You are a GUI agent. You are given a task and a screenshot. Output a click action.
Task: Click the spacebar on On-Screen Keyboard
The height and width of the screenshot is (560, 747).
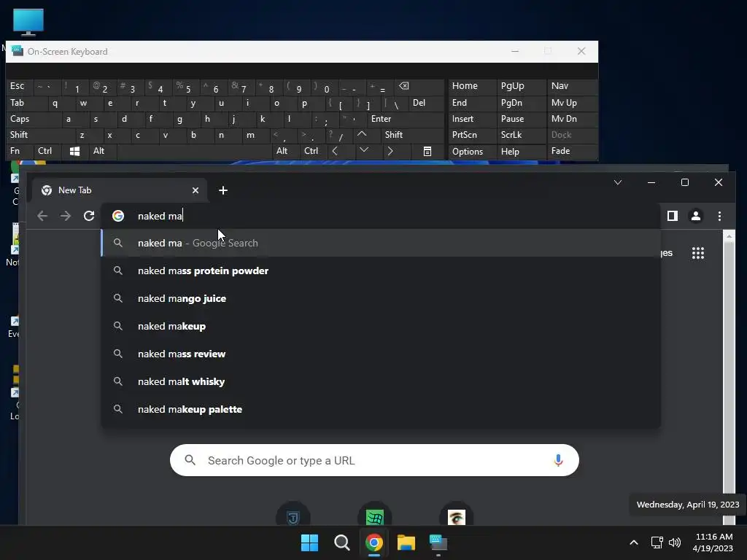coord(194,151)
